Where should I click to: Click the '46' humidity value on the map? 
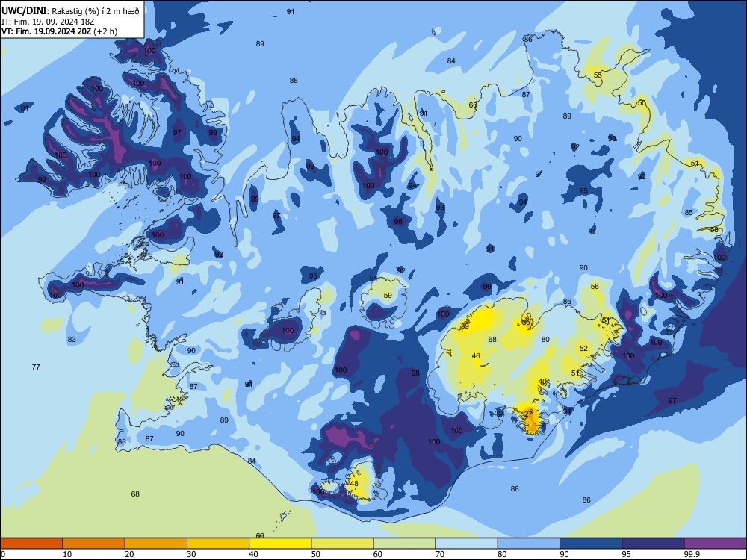tap(475, 356)
